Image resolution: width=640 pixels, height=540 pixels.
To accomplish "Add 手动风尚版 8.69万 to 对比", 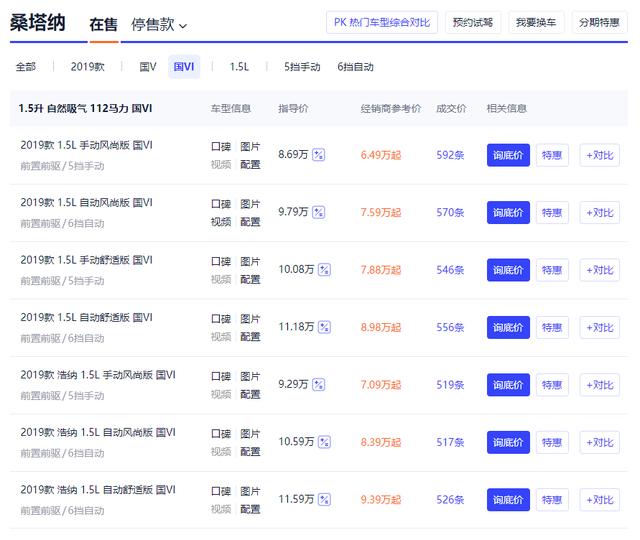I will [600, 155].
